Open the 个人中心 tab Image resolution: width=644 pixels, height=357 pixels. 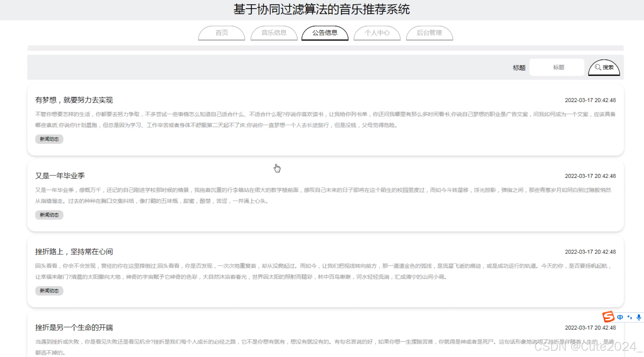[x=377, y=33]
